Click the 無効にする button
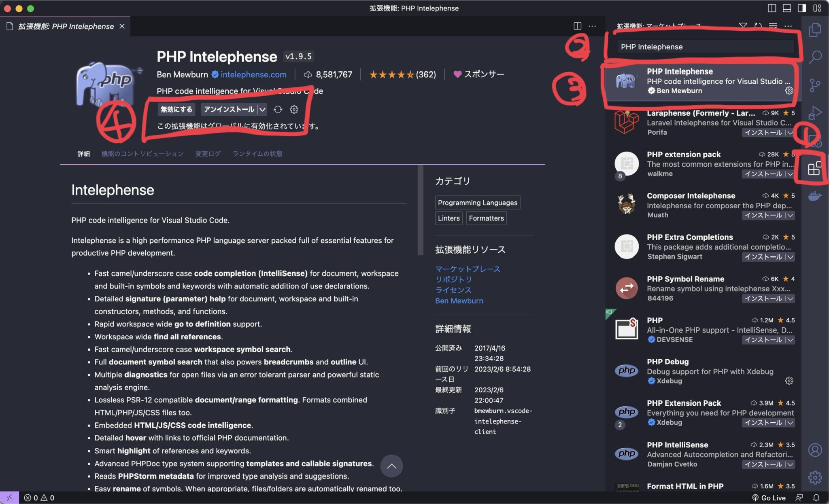Image resolution: width=829 pixels, height=504 pixels. coord(176,109)
